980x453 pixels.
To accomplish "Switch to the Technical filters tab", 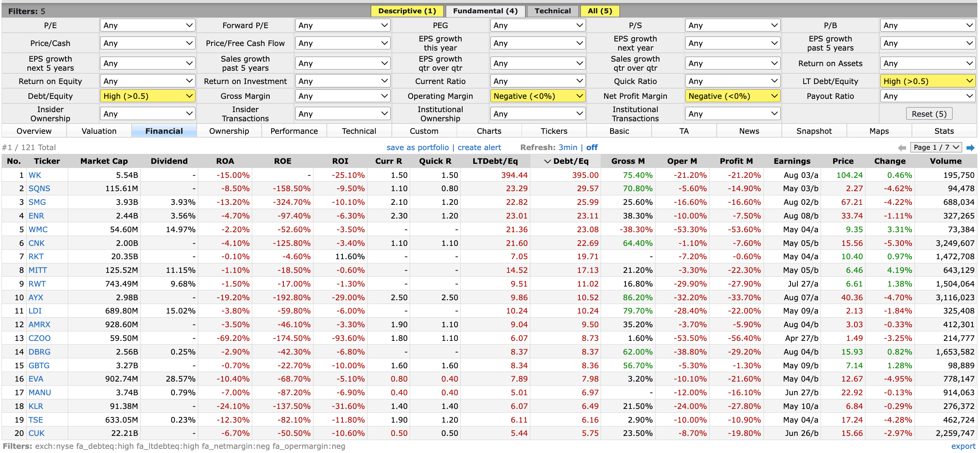I will point(552,11).
